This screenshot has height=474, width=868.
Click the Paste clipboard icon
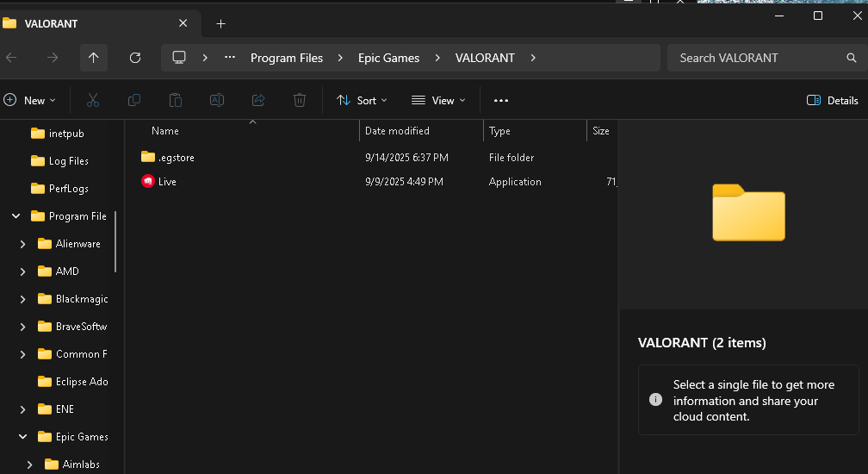click(x=176, y=100)
